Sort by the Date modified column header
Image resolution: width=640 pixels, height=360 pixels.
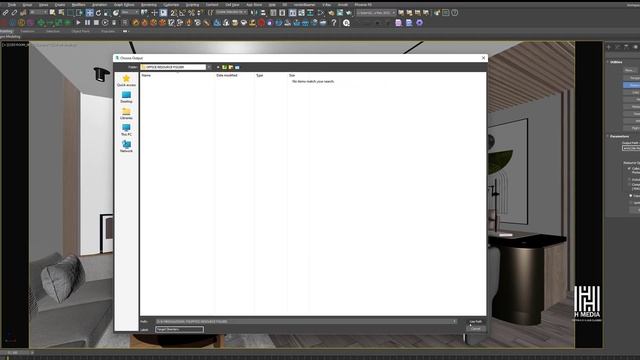click(227, 76)
